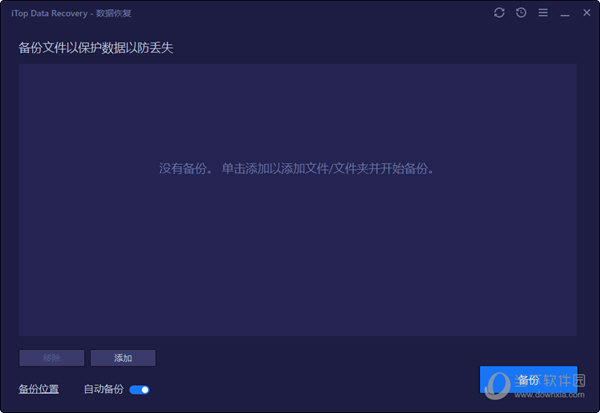Click the greyed-out 移除 (Remove) button
The height and width of the screenshot is (413, 600).
coord(52,358)
